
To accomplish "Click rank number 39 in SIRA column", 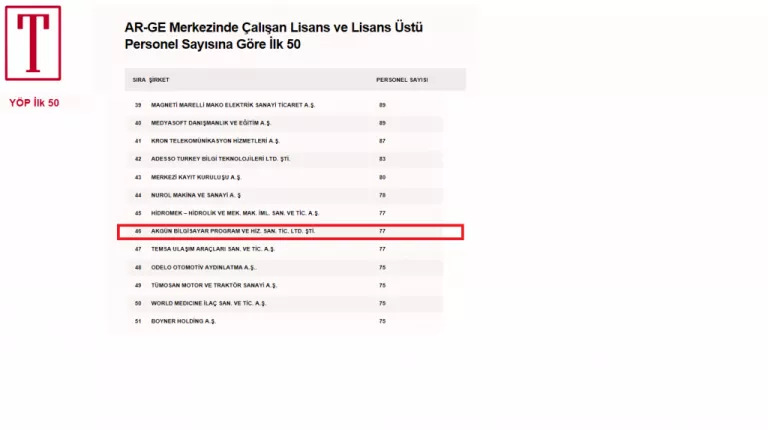I will point(138,105).
